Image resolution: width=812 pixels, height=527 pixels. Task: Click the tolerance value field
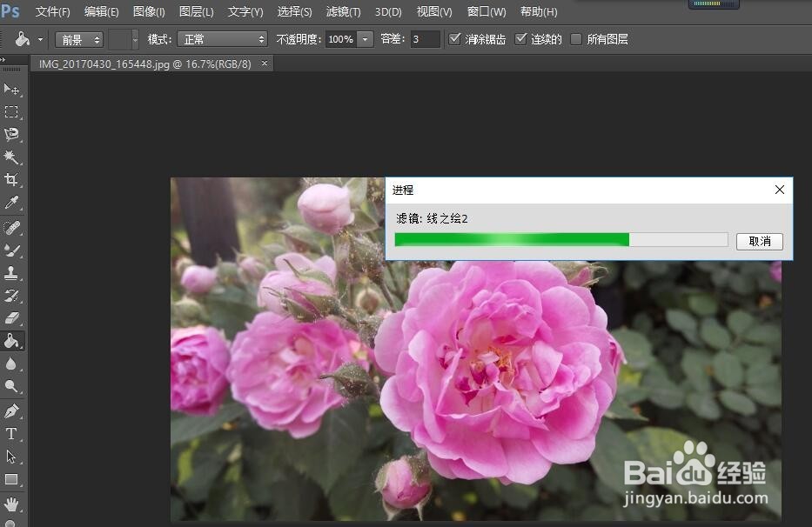(426, 39)
